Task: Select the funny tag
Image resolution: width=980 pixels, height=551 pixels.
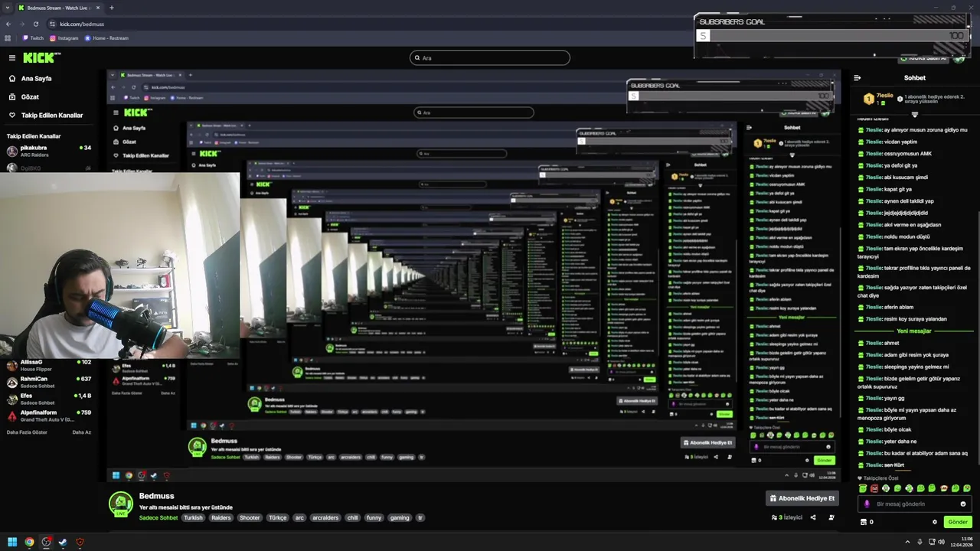Action: click(x=374, y=518)
